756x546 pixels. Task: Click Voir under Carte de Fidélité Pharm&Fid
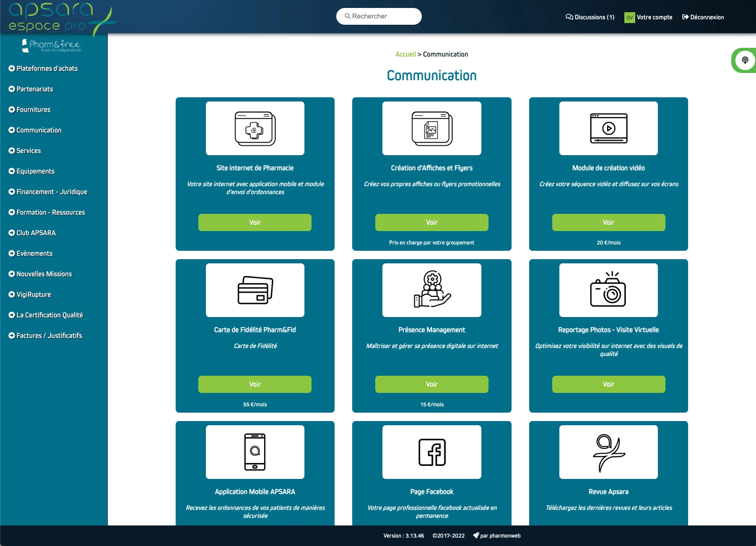point(255,384)
